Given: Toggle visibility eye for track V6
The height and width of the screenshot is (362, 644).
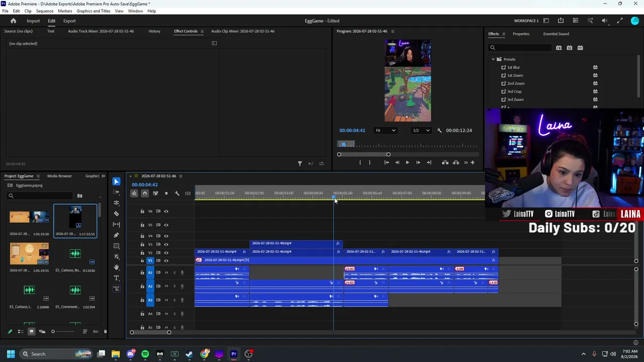Looking at the screenshot, I should click(166, 211).
